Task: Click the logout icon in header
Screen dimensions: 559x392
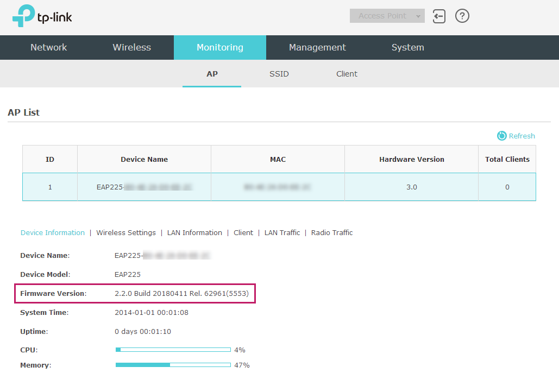Action: [x=439, y=16]
